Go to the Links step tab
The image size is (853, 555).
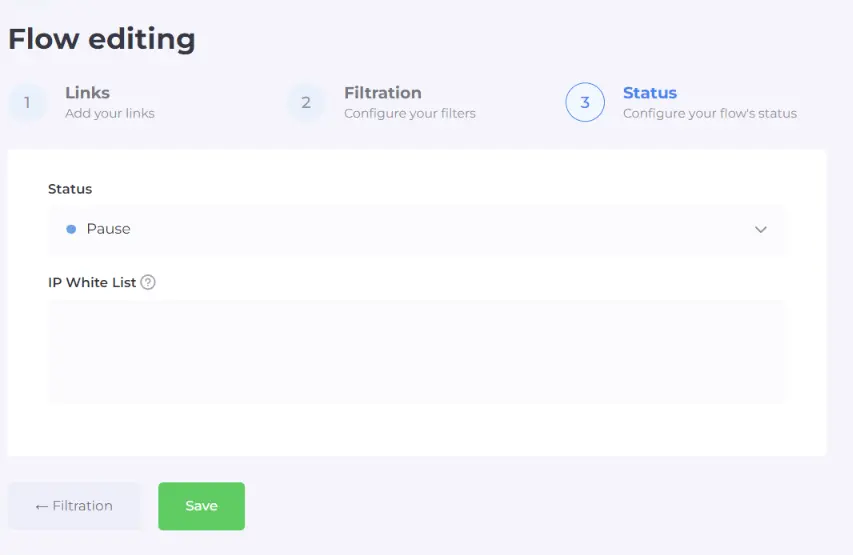point(87,93)
